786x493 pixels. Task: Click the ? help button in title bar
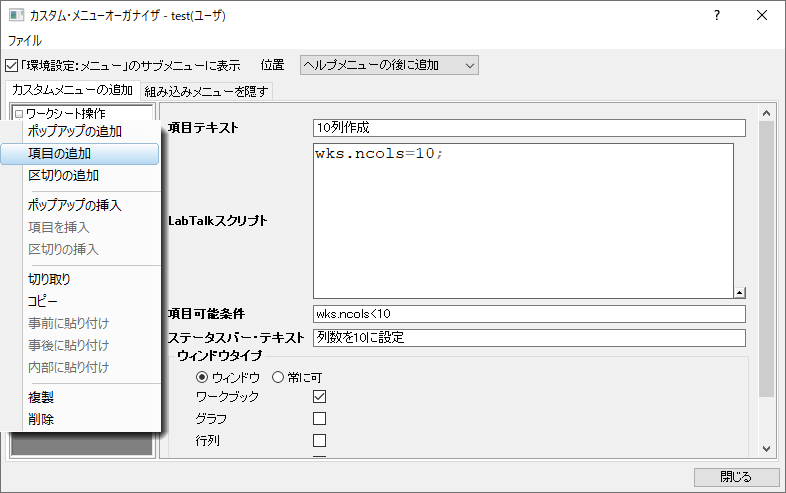(x=717, y=16)
